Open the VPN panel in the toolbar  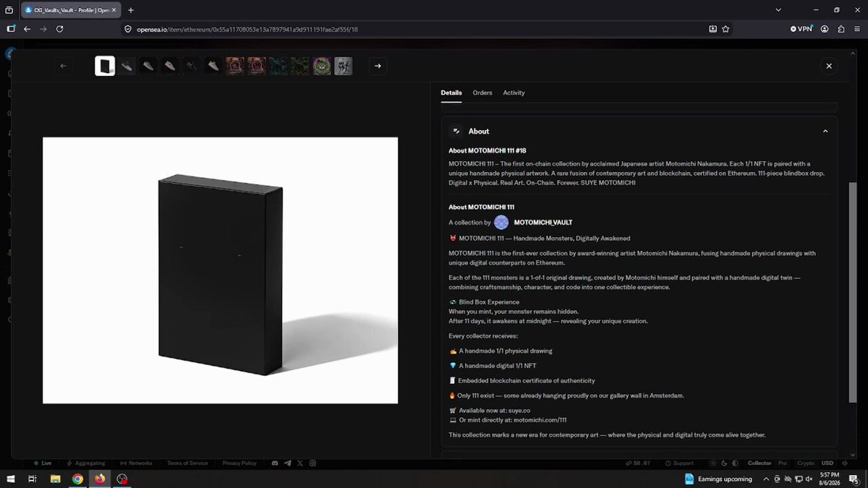pos(802,29)
